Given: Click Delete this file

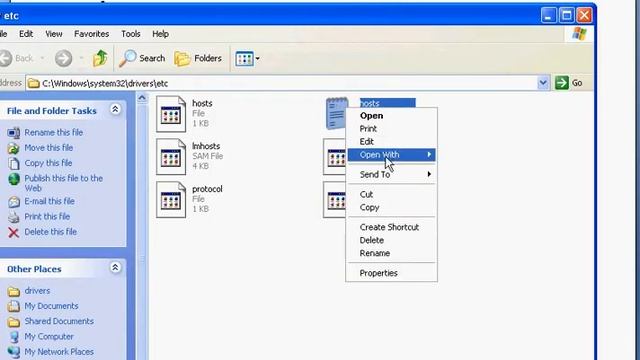Looking at the screenshot, I should (51, 232).
